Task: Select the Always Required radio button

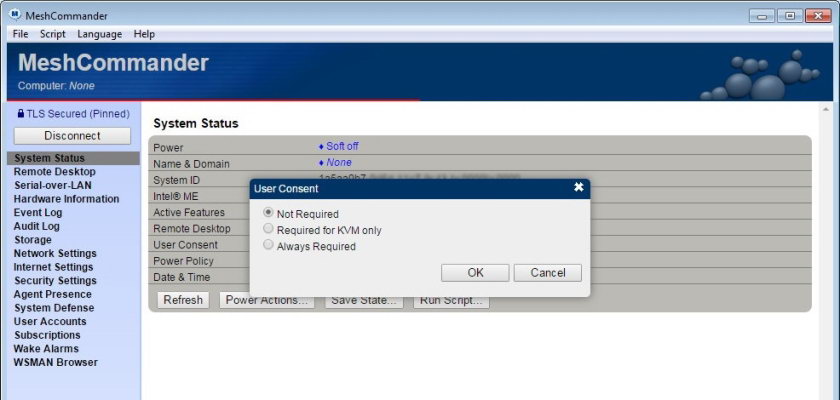Action: coord(268,245)
